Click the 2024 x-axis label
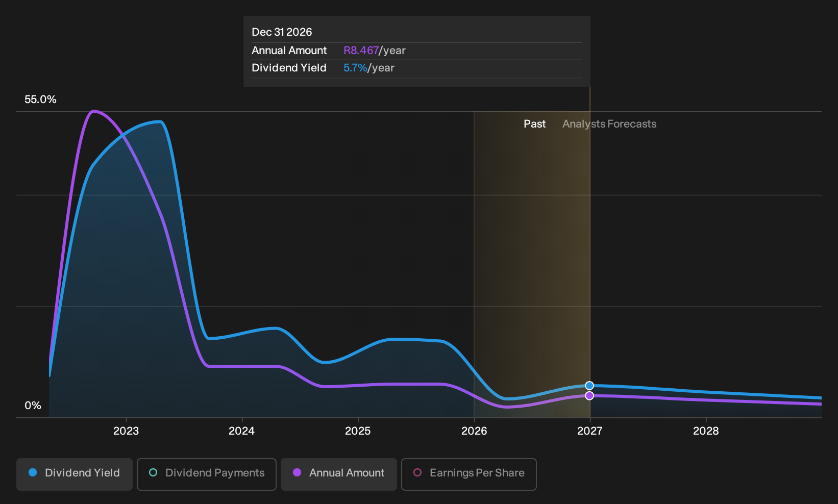Screen dimensions: 838x504 [242, 431]
